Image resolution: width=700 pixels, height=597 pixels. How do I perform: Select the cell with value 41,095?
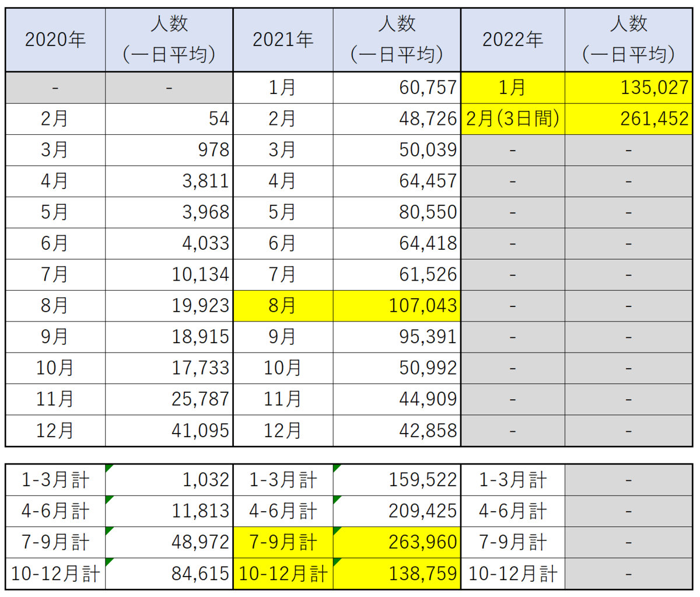[169, 431]
